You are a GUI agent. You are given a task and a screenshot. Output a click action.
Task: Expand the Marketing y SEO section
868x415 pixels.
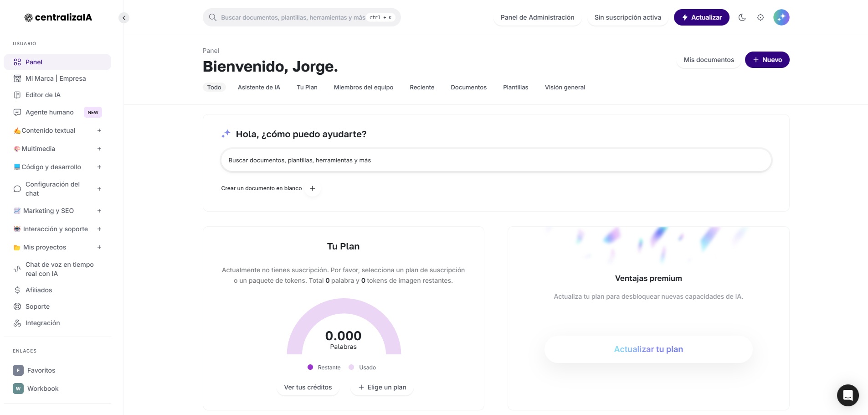pos(99,211)
